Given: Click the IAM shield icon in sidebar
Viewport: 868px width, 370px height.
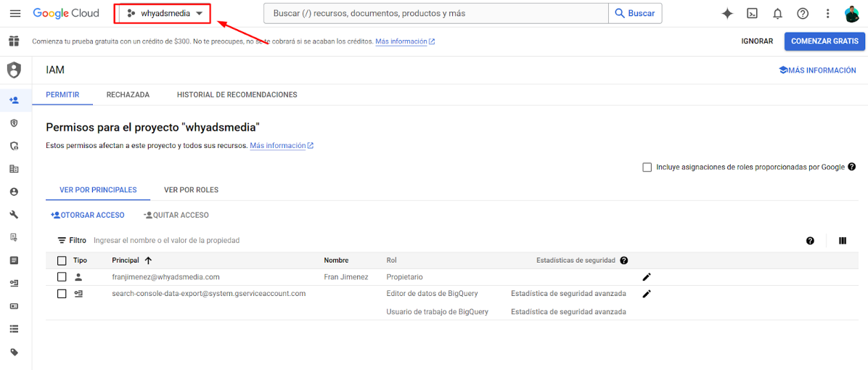Looking at the screenshot, I should coord(14,70).
